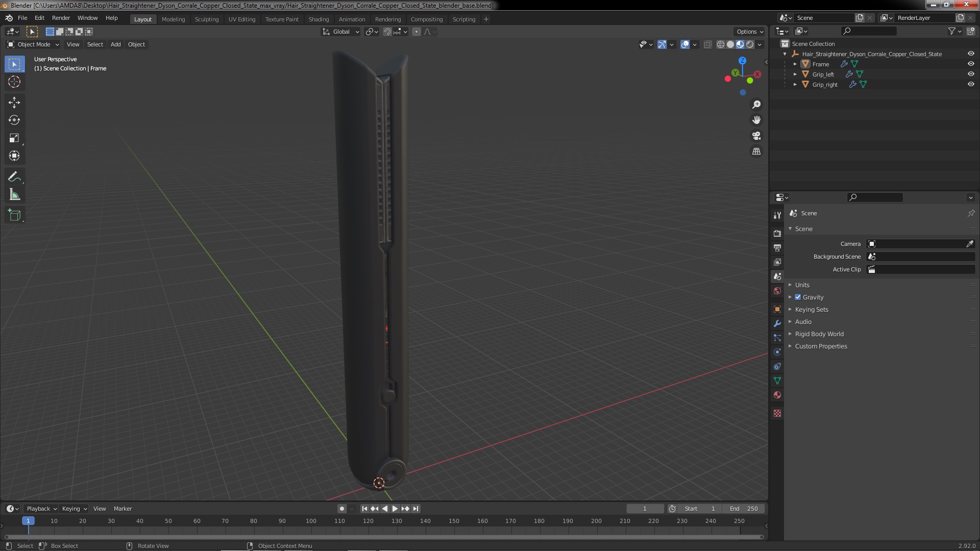Select the Measure tool

[14, 195]
